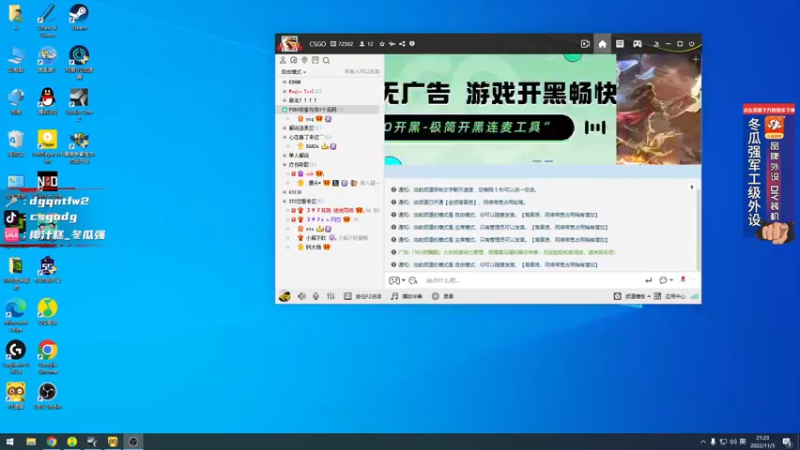The width and height of the screenshot is (800, 450).
Task: Favorite the CSGO channel with the star icon
Action: [x=382, y=44]
